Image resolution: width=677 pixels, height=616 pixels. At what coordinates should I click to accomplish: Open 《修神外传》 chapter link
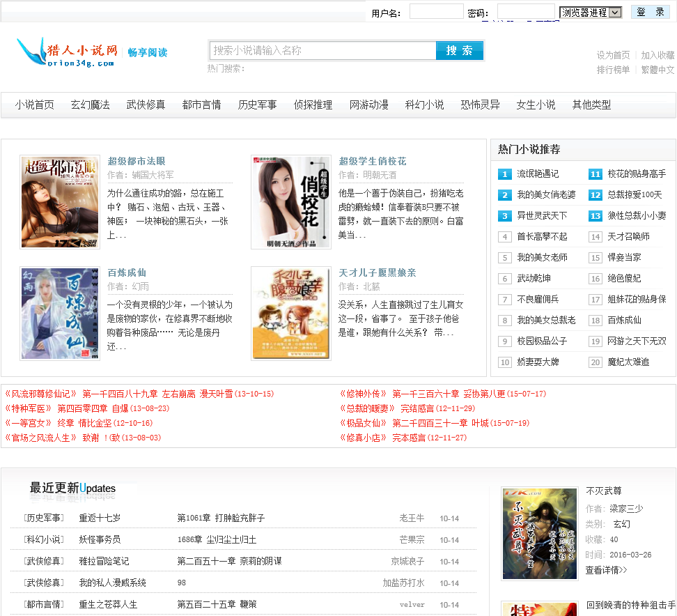[x=443, y=394]
